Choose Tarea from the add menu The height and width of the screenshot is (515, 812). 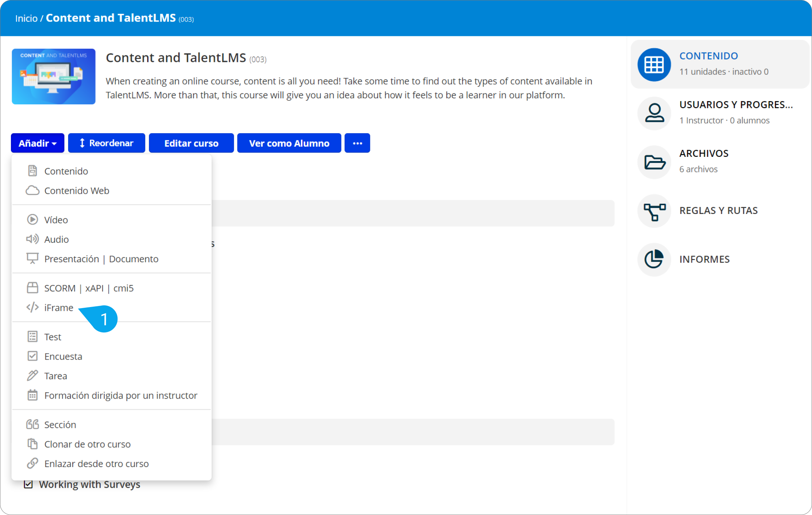111,376
